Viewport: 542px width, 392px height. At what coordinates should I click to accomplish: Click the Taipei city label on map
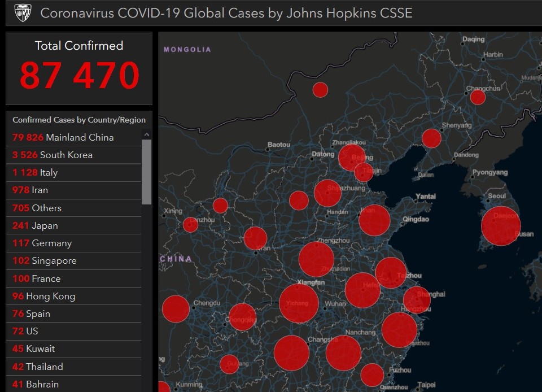pos(426,385)
